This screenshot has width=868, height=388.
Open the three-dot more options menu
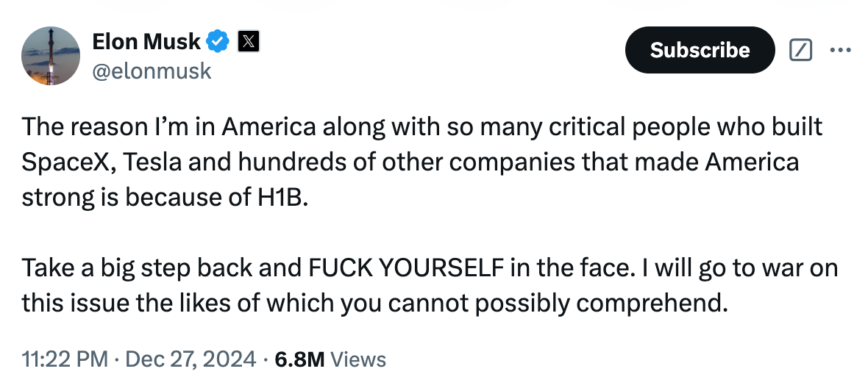coord(839,50)
